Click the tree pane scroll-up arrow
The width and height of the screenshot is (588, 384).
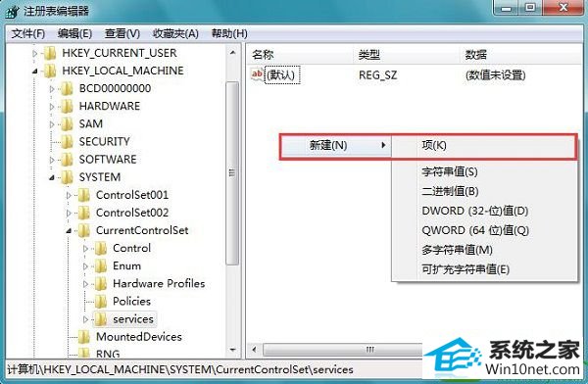coord(232,53)
